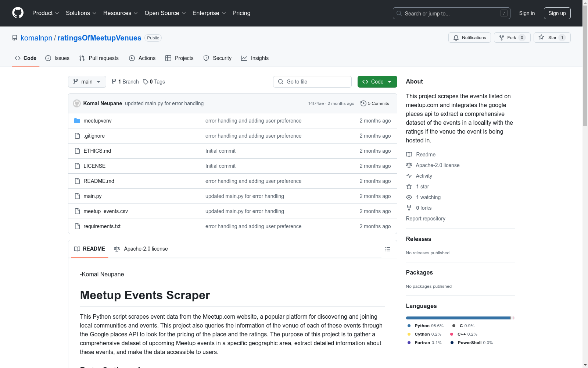The image size is (588, 368).
Task: Switch to the Issues tab
Action: (x=57, y=58)
